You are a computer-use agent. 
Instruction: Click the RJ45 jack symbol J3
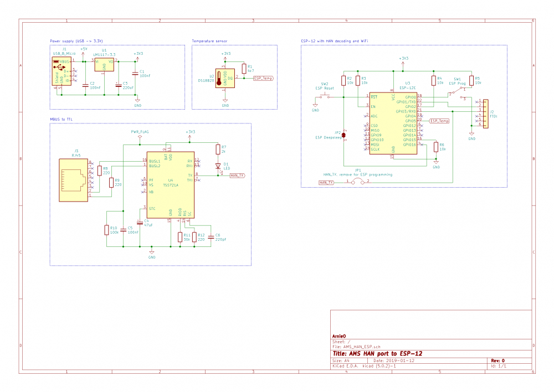coord(73,176)
